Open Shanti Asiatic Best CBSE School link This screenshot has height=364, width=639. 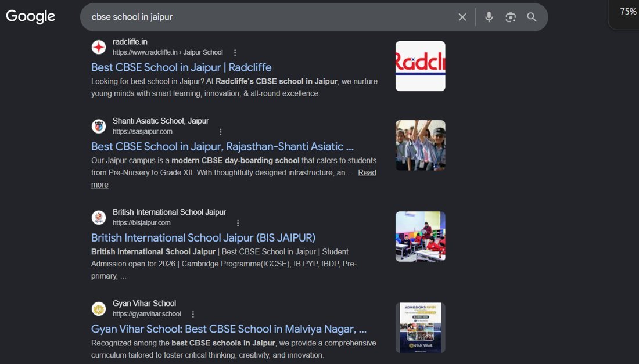click(x=222, y=146)
